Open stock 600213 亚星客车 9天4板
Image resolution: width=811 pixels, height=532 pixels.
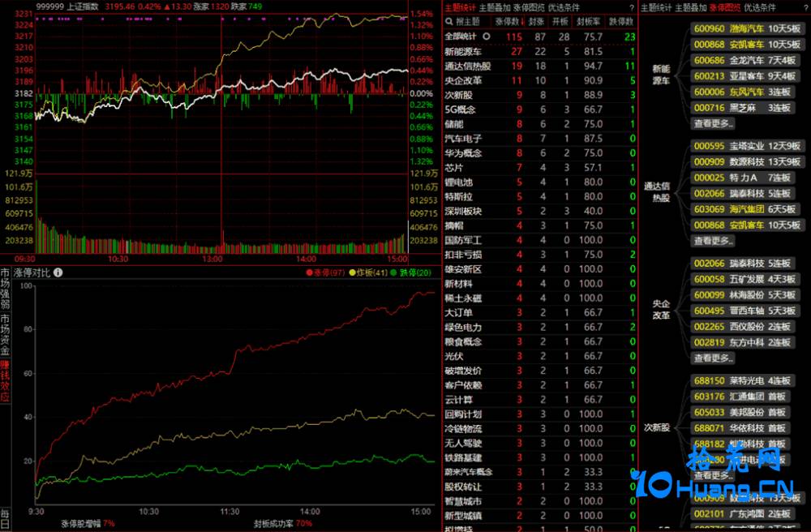pos(744,76)
